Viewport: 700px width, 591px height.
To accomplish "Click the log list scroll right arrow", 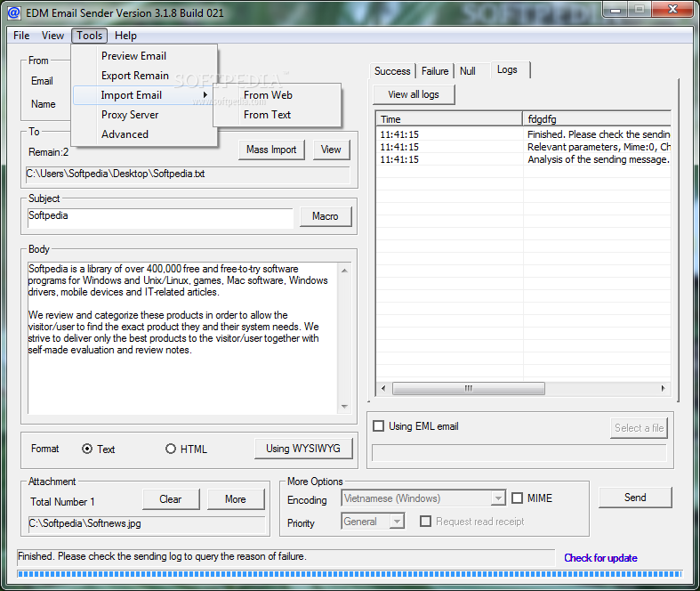I will [x=663, y=388].
